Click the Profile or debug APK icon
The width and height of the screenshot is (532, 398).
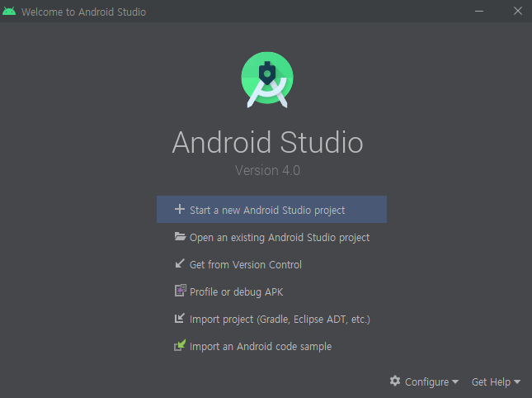180,291
